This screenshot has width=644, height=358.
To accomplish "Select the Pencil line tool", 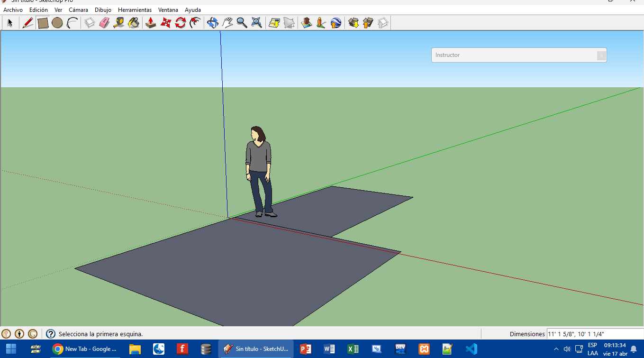I will coord(28,23).
